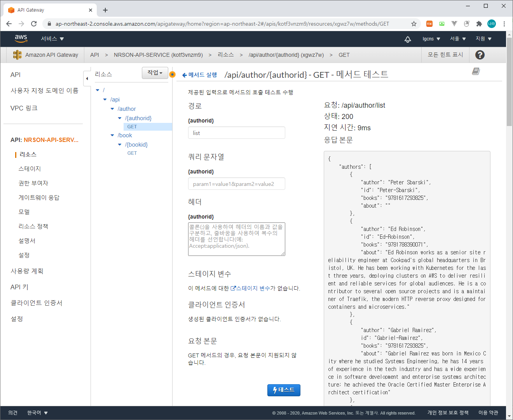Open 사용자 지정 도메인 이름
The width and height of the screenshot is (513, 420).
click(x=44, y=91)
